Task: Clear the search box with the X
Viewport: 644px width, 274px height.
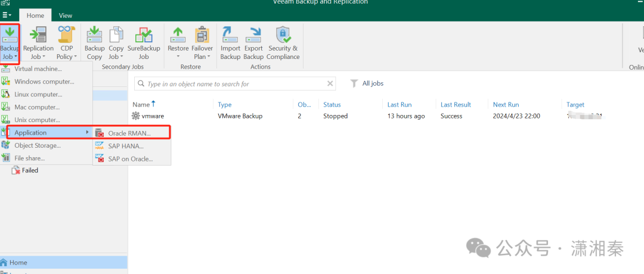Action: (x=330, y=83)
